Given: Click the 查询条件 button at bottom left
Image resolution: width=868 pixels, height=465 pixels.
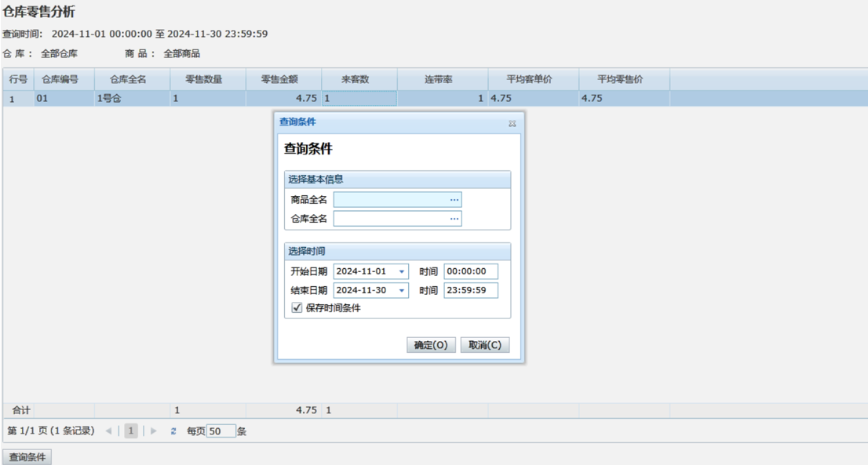Looking at the screenshot, I should coord(27,457).
